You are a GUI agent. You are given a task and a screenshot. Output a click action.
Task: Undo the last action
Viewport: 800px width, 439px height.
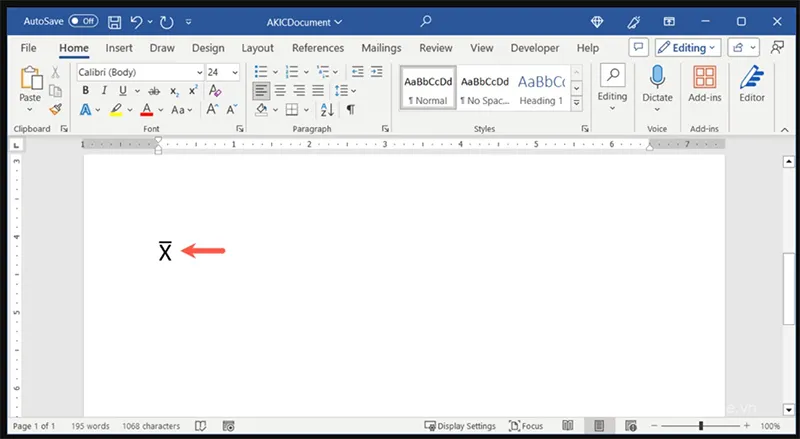pos(136,22)
